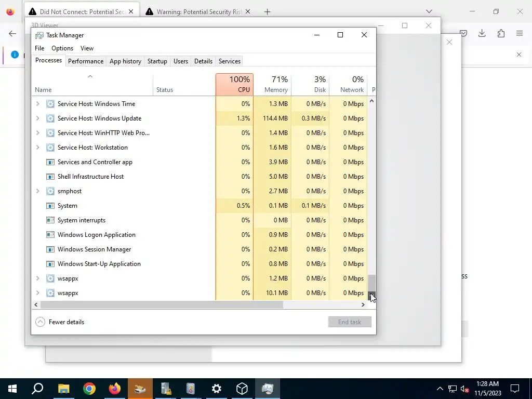Click the Windows Logon Application icon
Screen dimensions: 532x399
(x=50, y=235)
